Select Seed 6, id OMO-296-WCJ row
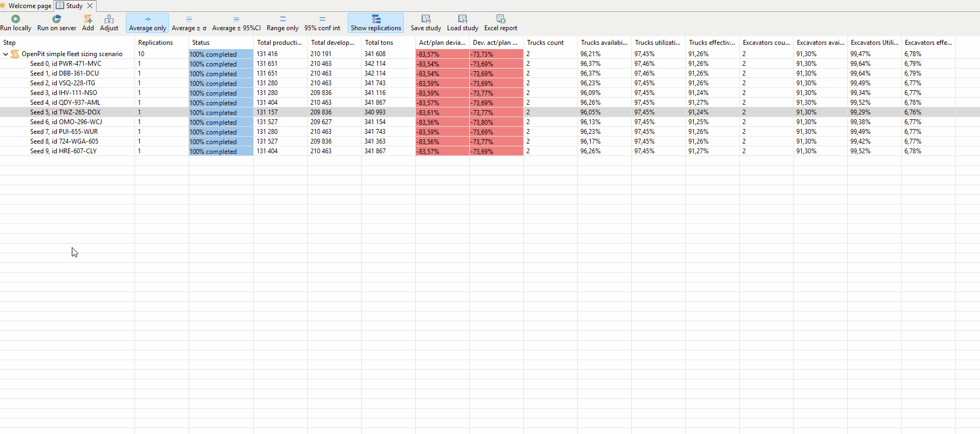The image size is (980, 434). tap(490, 122)
